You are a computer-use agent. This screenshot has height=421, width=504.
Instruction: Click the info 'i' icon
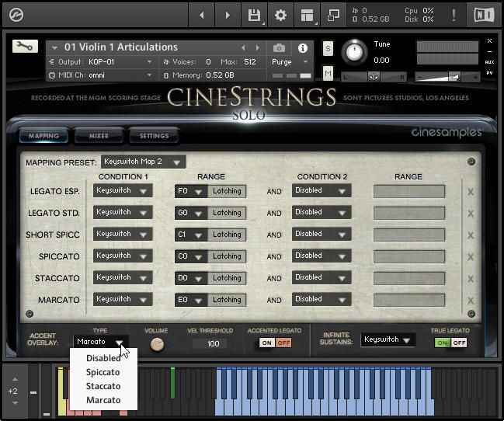302,48
